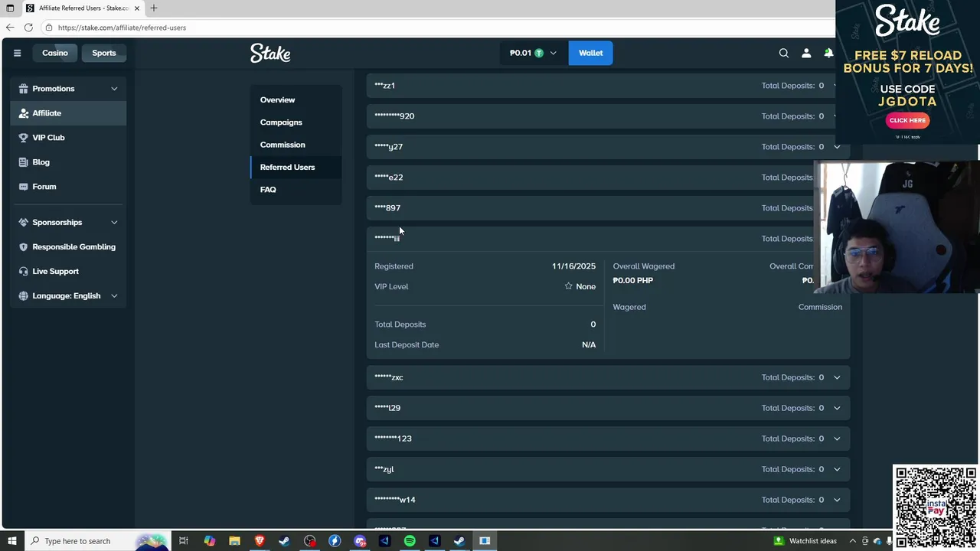Expand the Promotions sidebar menu
980x551 pixels.
tap(114, 89)
